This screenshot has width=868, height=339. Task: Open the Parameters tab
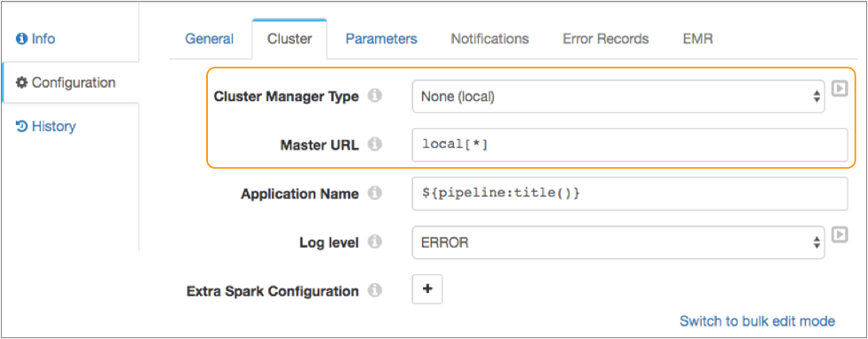(x=381, y=39)
